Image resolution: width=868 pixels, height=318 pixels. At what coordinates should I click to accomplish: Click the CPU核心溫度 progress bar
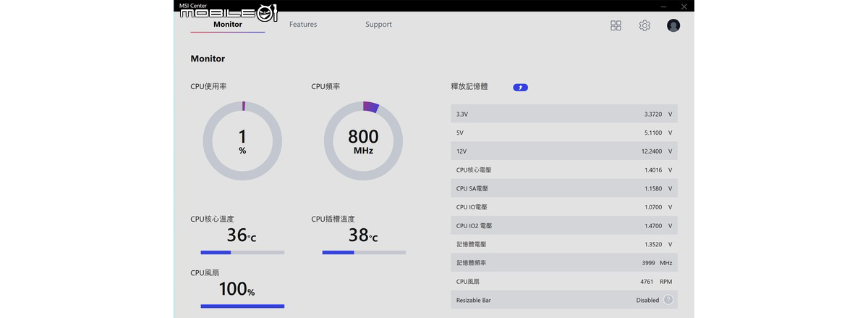point(242,253)
